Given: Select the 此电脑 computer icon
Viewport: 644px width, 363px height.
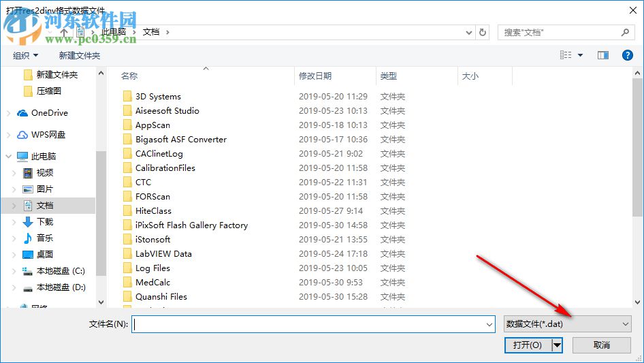Looking at the screenshot, I should click(22, 156).
